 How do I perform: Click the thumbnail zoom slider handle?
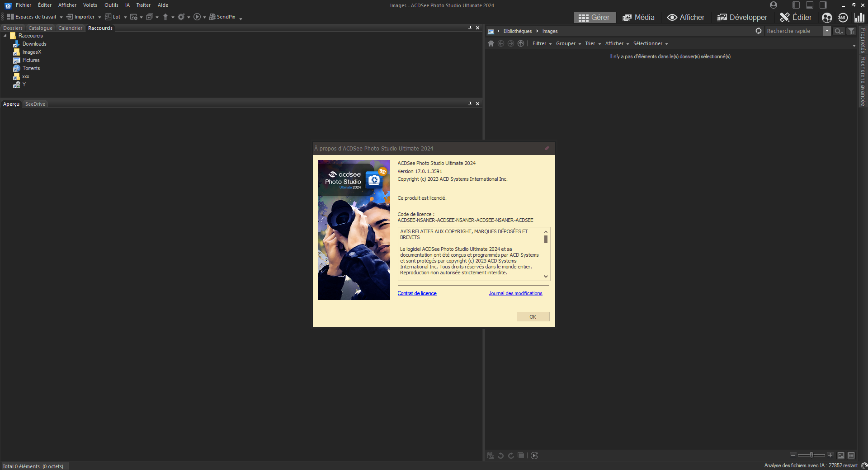[811, 455]
